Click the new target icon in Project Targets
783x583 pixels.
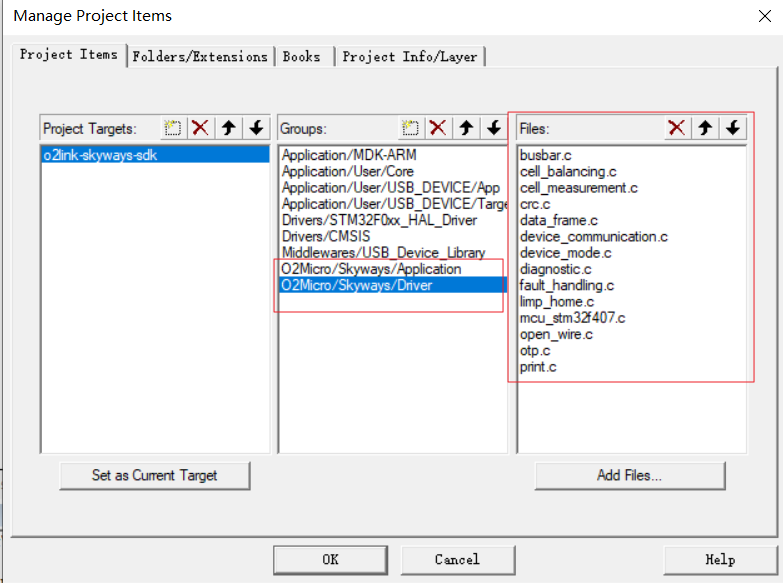[173, 128]
